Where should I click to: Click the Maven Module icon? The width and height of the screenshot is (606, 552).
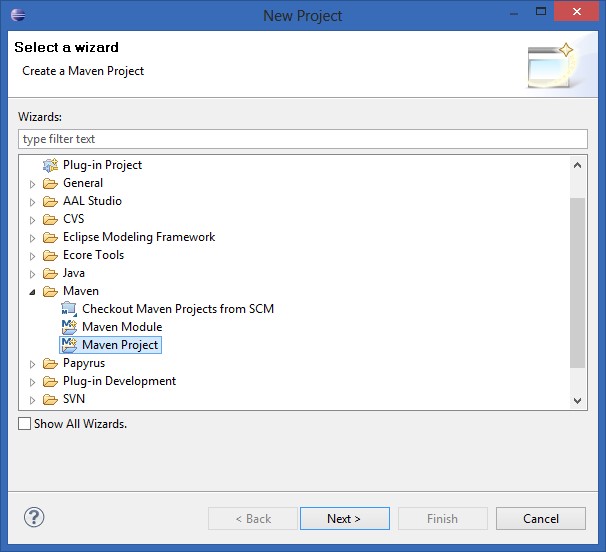[69, 327]
